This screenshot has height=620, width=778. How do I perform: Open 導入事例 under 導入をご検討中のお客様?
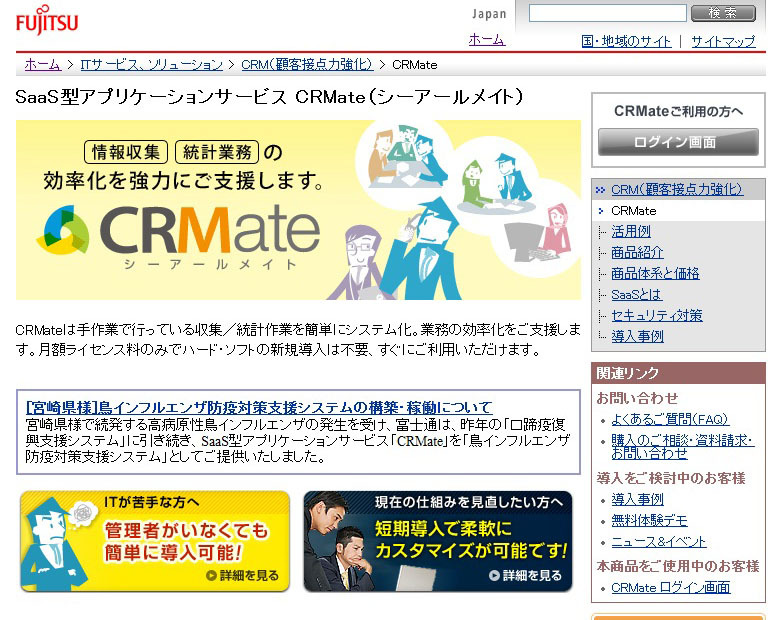click(637, 499)
